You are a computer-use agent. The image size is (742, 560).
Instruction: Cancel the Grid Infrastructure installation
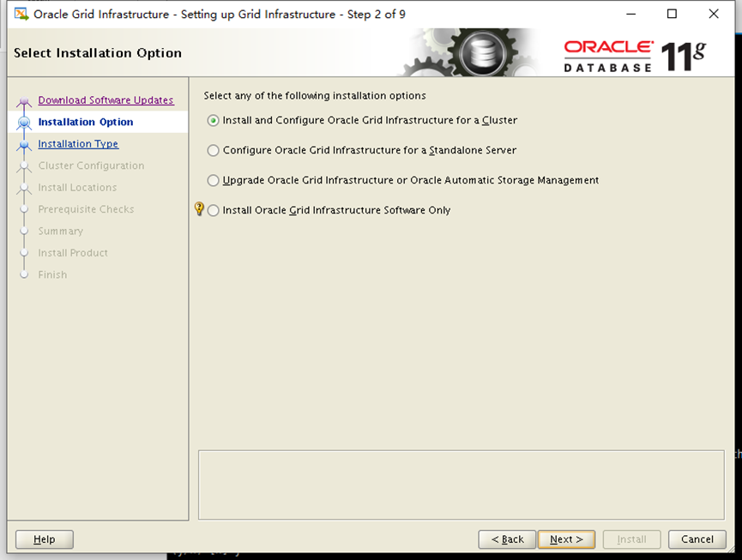click(697, 539)
